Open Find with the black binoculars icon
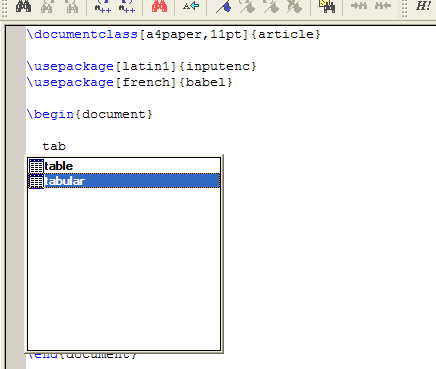This screenshot has width=436, height=369. click(x=24, y=7)
